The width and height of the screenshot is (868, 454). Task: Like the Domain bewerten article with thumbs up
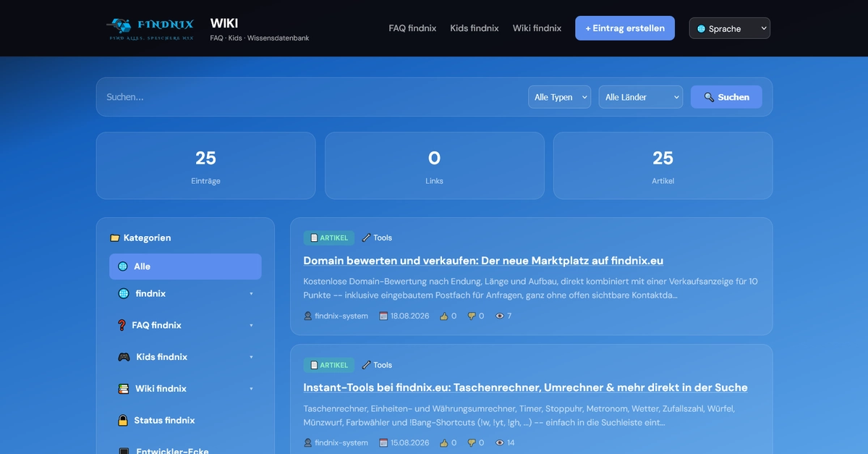coord(444,316)
